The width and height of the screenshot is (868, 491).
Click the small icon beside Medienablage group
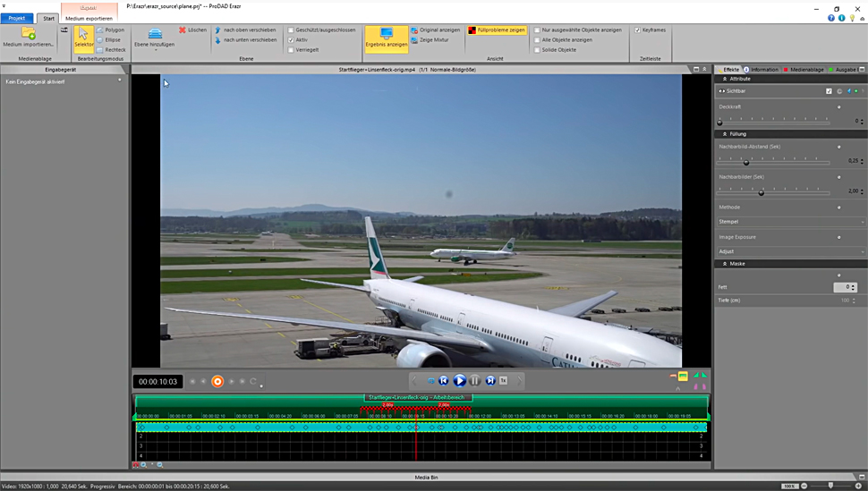64,30
